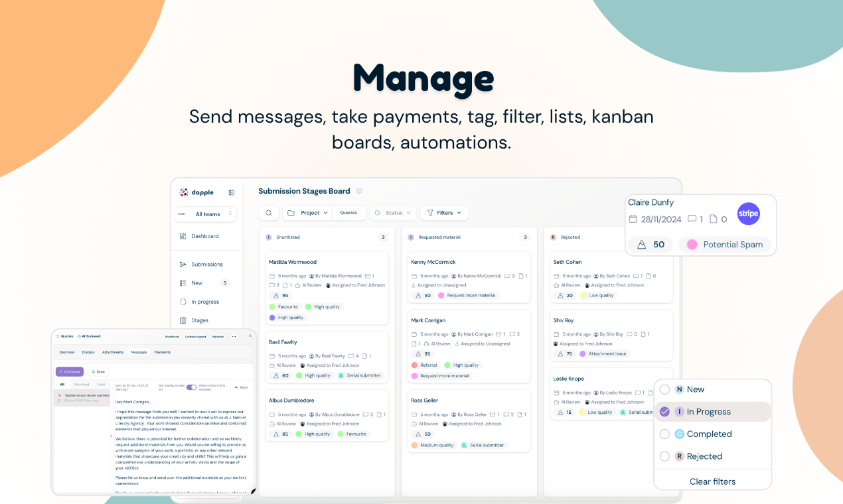Switch to the Discuss tab

(x=88, y=352)
